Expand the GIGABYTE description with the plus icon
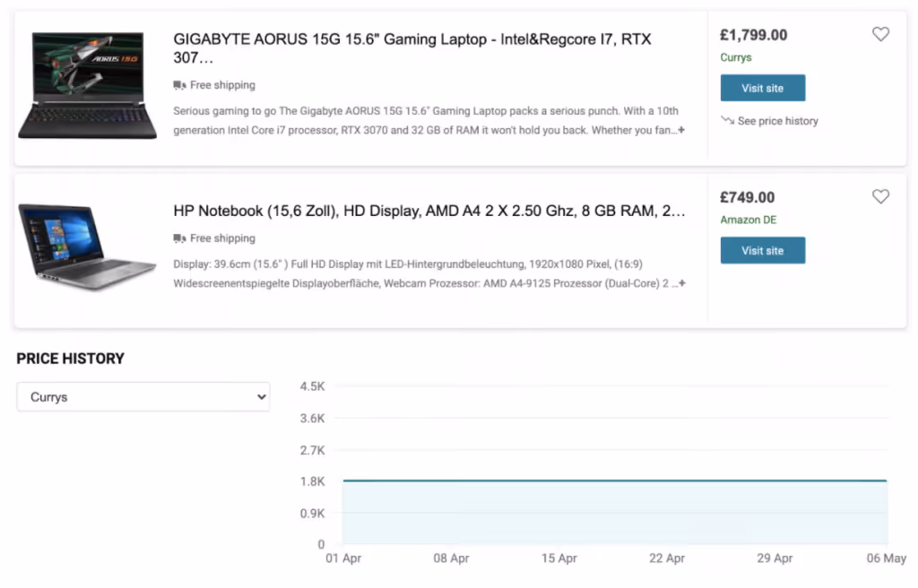Screen dimensions: 918x588 (x=681, y=129)
